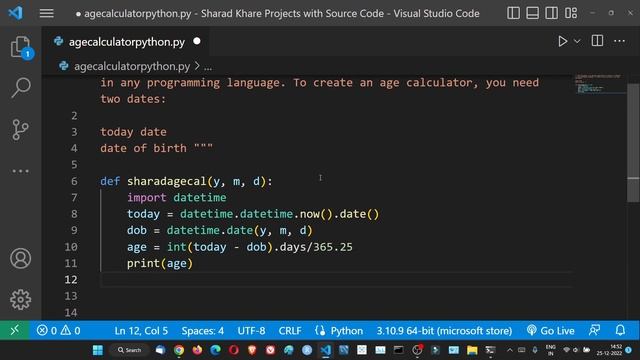Click 'print(age)' on line 11
Image resolution: width=640 pixels, height=360 pixels.
pyautogui.click(x=160, y=263)
